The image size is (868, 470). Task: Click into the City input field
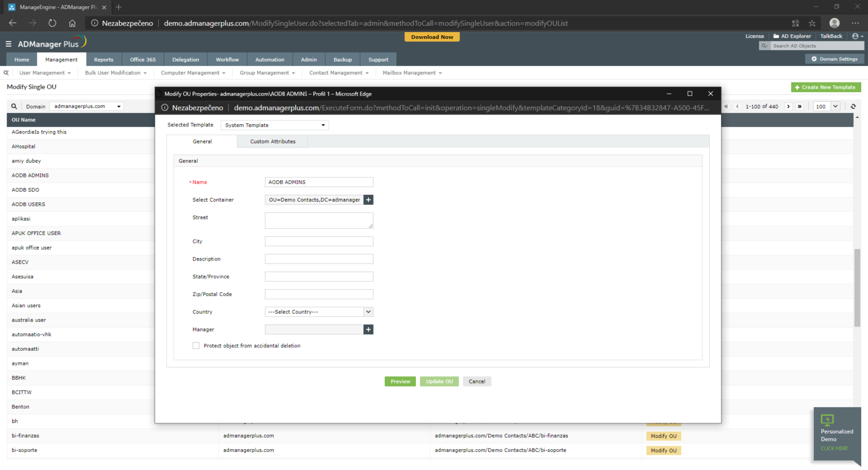point(319,242)
